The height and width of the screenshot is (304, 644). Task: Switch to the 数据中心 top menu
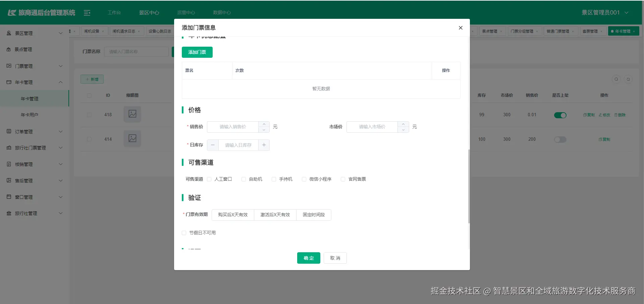(x=222, y=12)
